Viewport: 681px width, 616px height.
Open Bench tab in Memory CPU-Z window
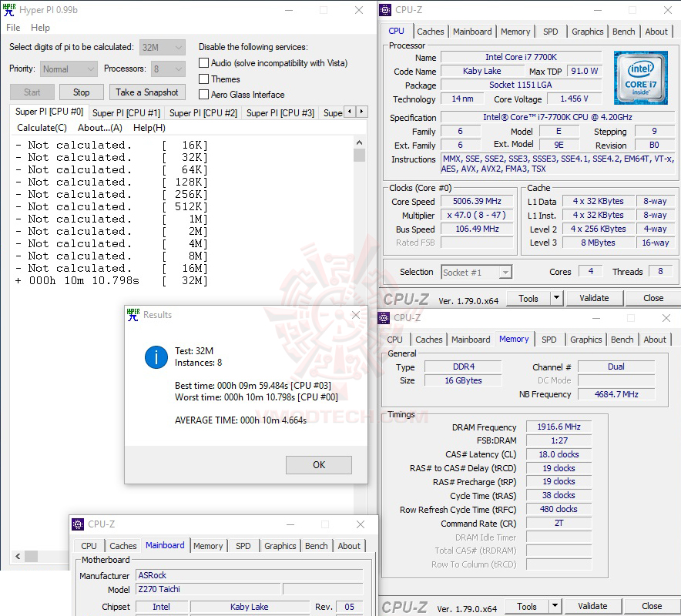(622, 340)
